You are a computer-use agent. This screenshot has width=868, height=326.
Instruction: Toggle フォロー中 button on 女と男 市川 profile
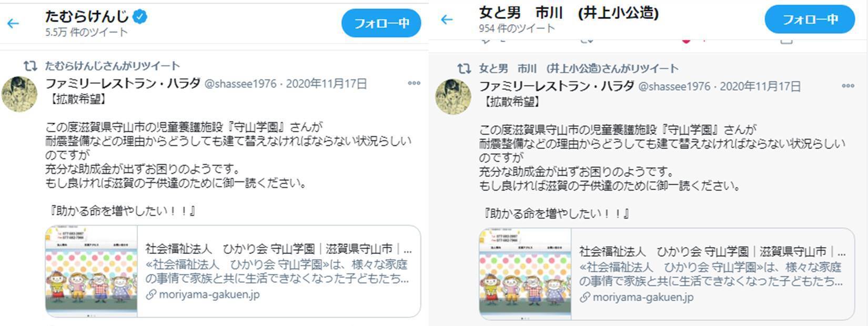(x=810, y=19)
